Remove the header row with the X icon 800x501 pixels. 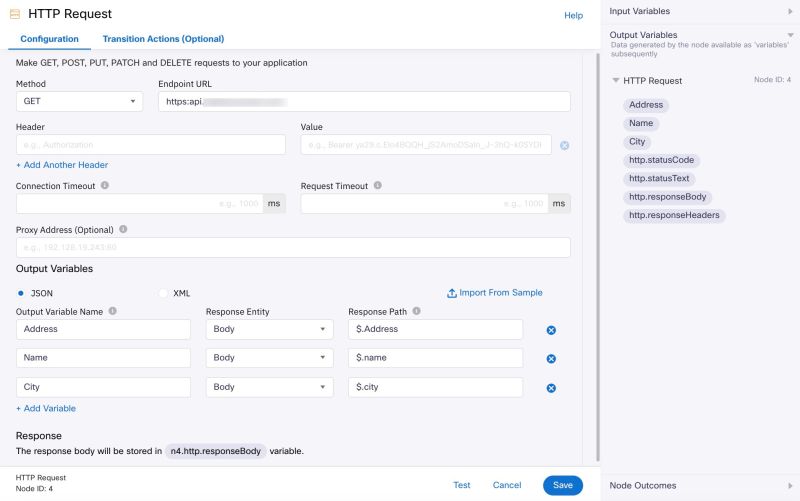(x=564, y=145)
